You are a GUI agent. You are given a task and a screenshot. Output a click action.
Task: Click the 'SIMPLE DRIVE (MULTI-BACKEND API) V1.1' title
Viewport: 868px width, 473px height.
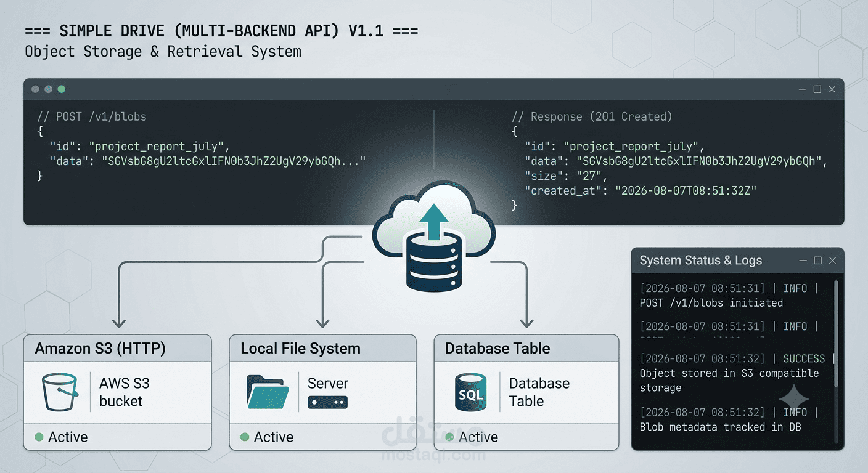221,31
